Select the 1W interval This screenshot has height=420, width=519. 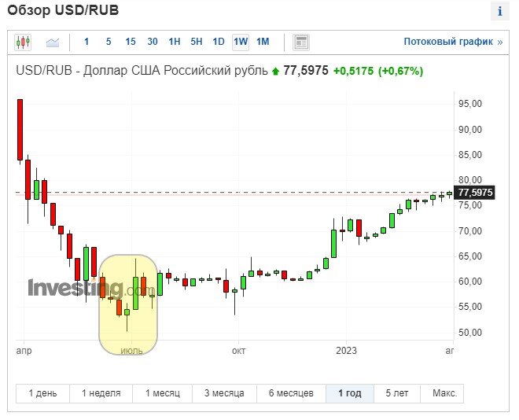click(241, 42)
